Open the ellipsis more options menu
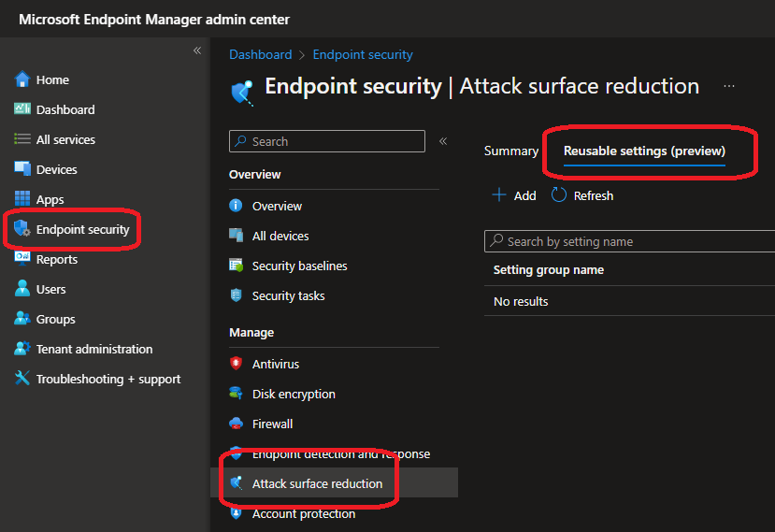This screenshot has height=532, width=775. (729, 86)
